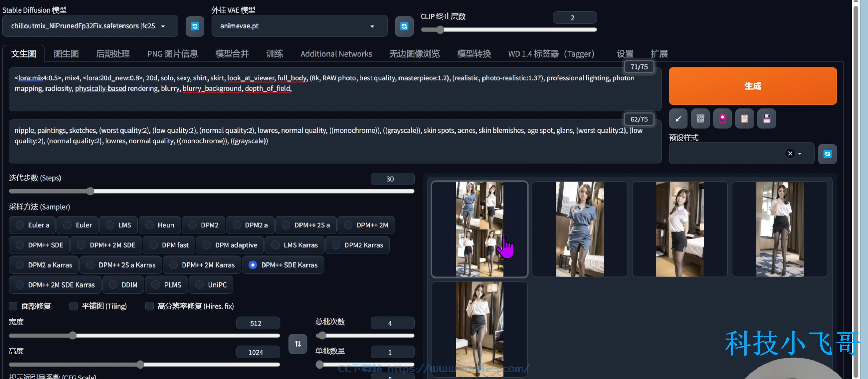Pick the PLMS sampler

coord(167,285)
